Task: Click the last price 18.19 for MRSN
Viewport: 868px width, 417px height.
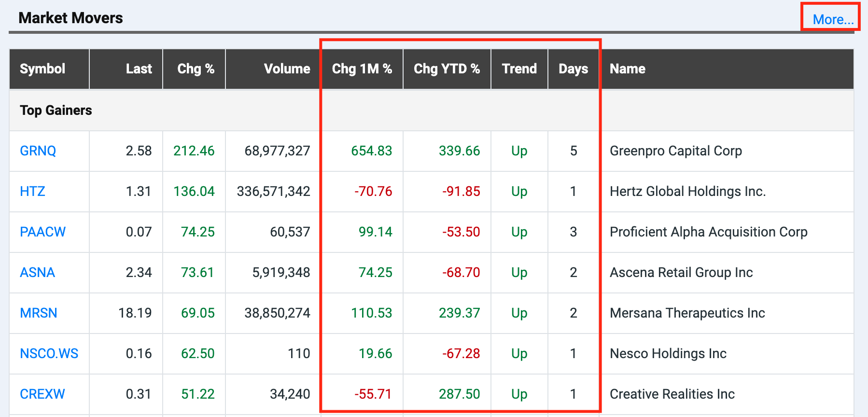Action: coord(135,313)
